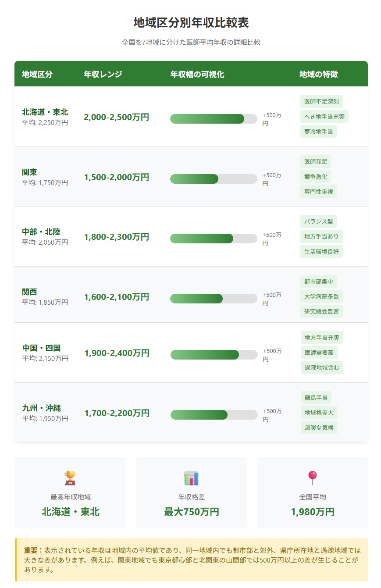Select the 年収レンジ column header

(103, 74)
